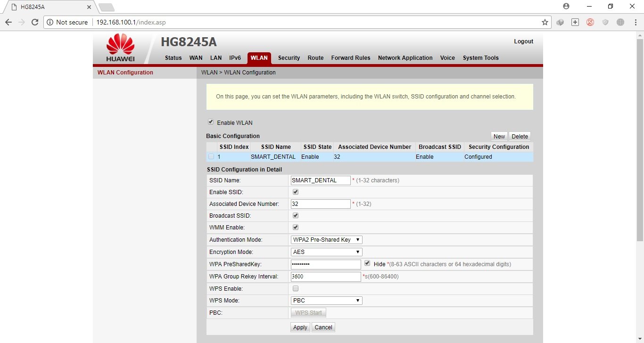The width and height of the screenshot is (644, 343).
Task: Open the Chrome menu (three dots)
Action: click(635, 22)
